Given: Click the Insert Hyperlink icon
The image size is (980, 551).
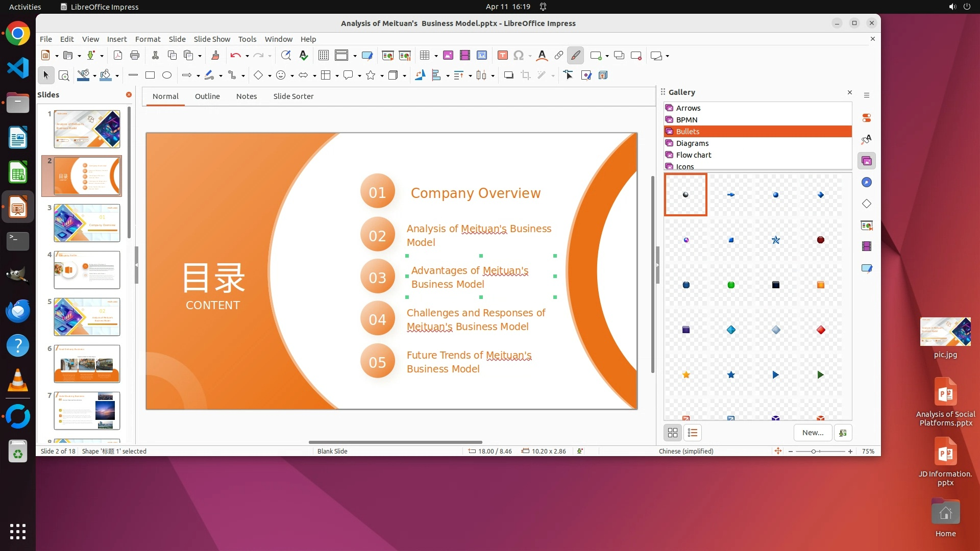Looking at the screenshot, I should [x=559, y=56].
